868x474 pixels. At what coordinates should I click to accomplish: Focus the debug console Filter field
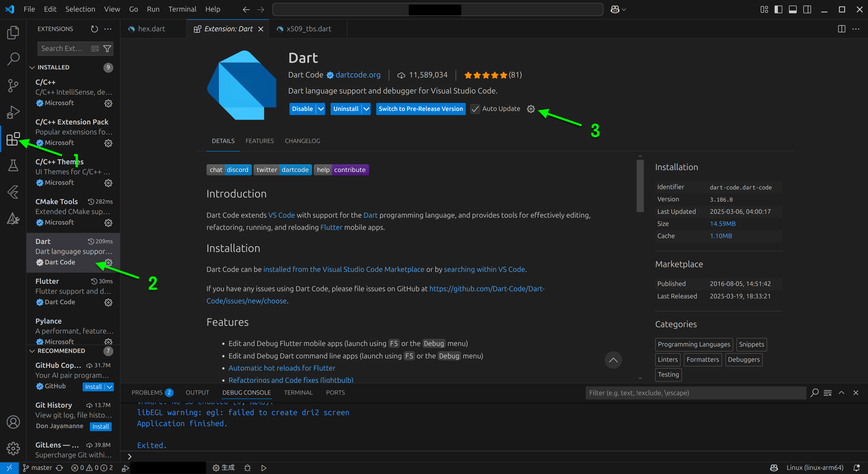pyautogui.click(x=696, y=393)
